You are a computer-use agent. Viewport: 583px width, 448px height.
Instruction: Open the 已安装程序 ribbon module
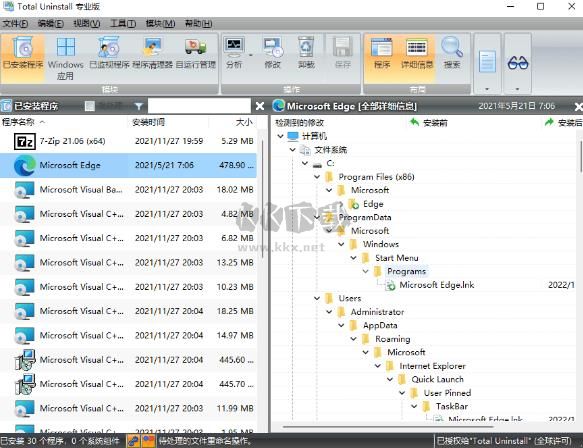(23, 55)
